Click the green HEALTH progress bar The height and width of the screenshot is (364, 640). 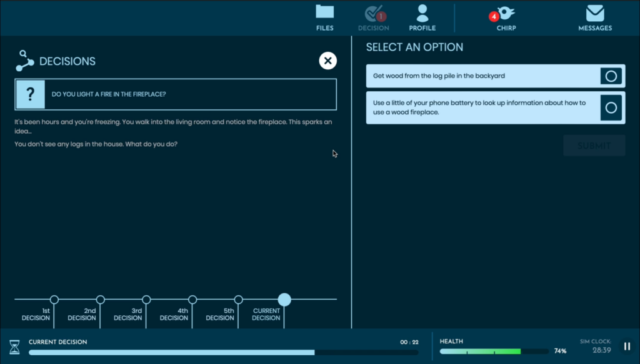[494, 351]
